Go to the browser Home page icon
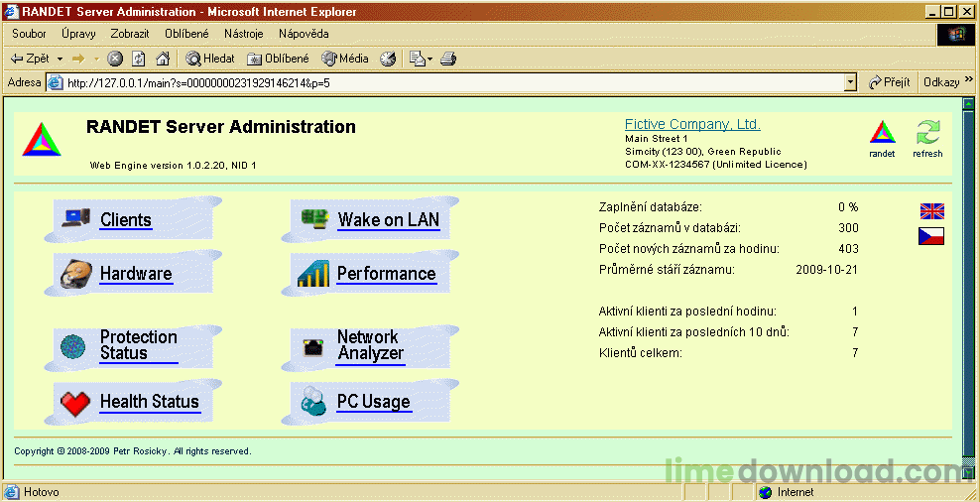980x502 pixels. pos(163,59)
